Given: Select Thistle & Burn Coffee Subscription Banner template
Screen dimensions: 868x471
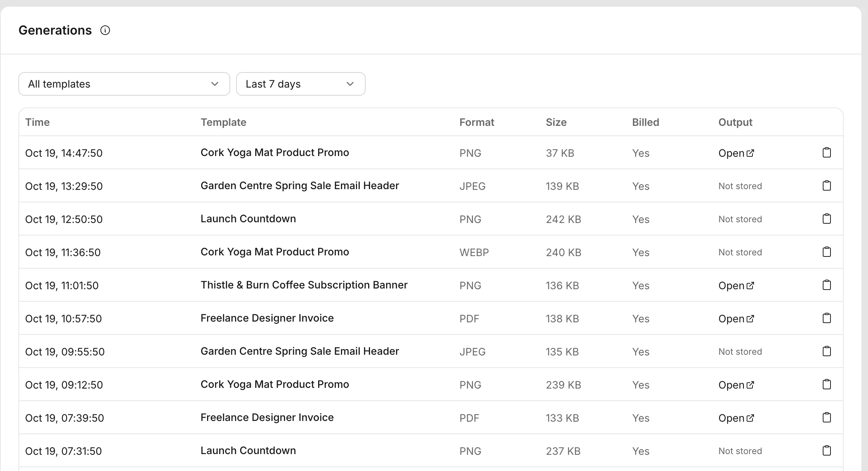Looking at the screenshot, I should [x=304, y=285].
